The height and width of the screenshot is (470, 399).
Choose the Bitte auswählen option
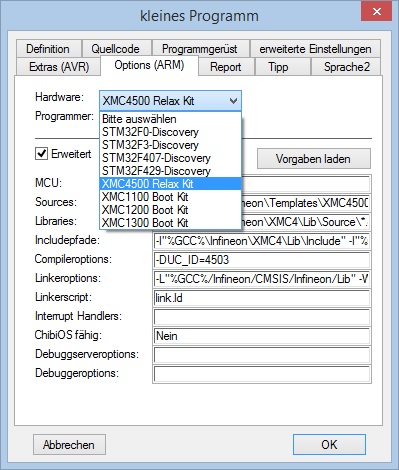[x=170, y=119]
